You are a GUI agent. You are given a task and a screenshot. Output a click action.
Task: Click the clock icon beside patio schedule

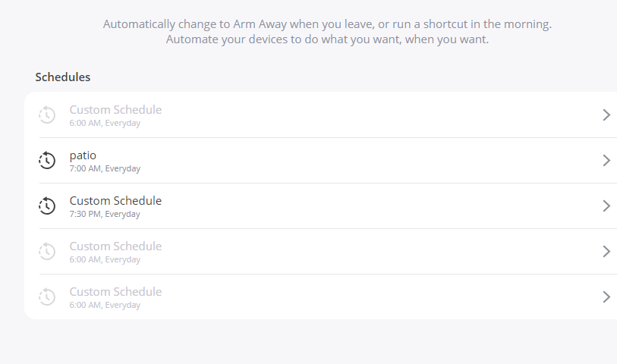(47, 160)
